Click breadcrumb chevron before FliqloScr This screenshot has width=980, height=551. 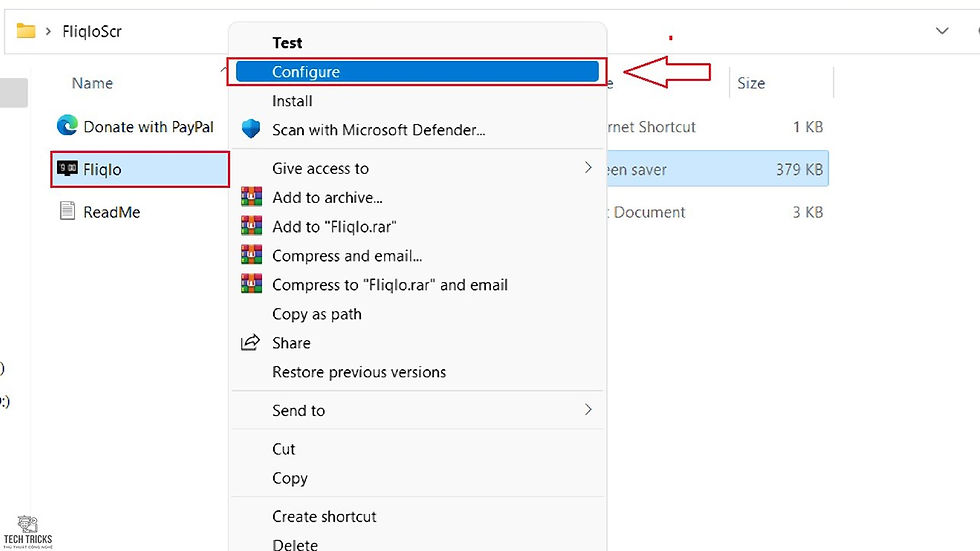click(x=48, y=31)
